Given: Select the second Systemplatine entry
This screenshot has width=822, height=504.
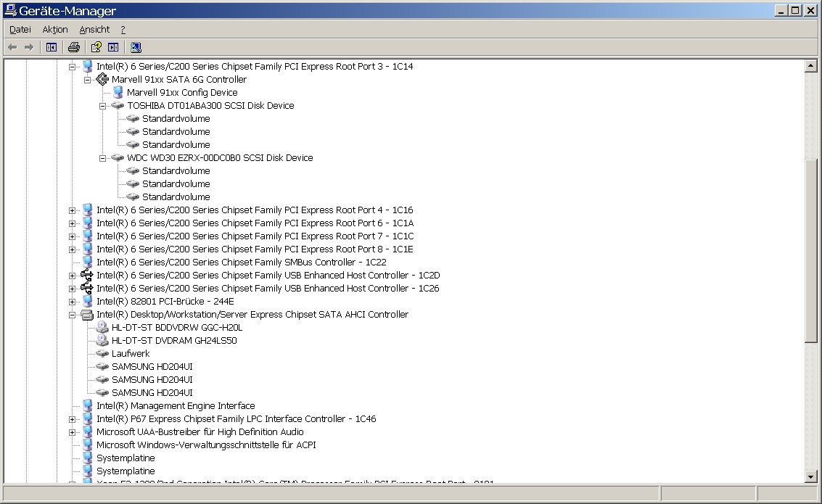Looking at the screenshot, I should click(x=126, y=471).
